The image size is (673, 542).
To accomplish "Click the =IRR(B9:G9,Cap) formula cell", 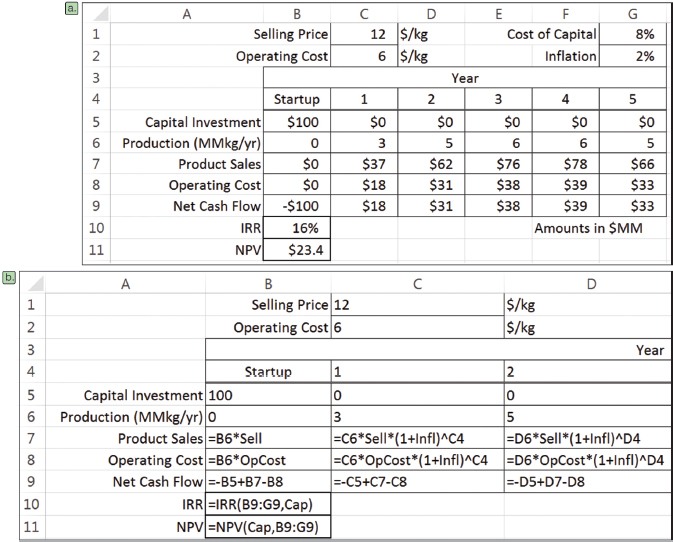I will (267, 505).
